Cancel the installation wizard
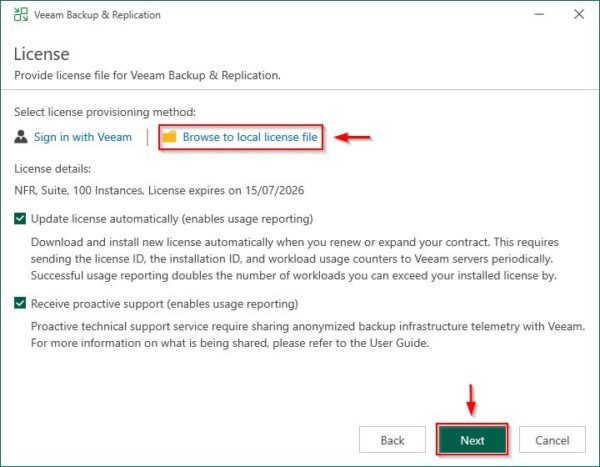The height and width of the screenshot is (467, 600). (x=552, y=440)
